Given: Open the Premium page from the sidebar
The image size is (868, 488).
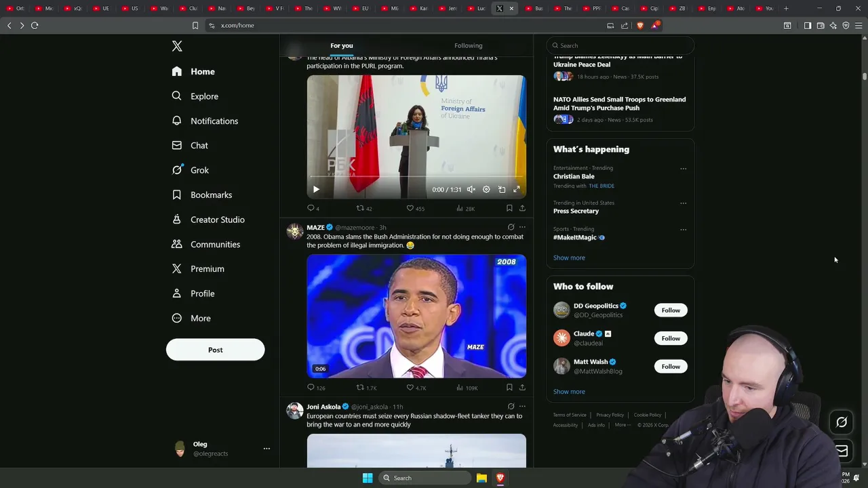Looking at the screenshot, I should tap(198, 269).
